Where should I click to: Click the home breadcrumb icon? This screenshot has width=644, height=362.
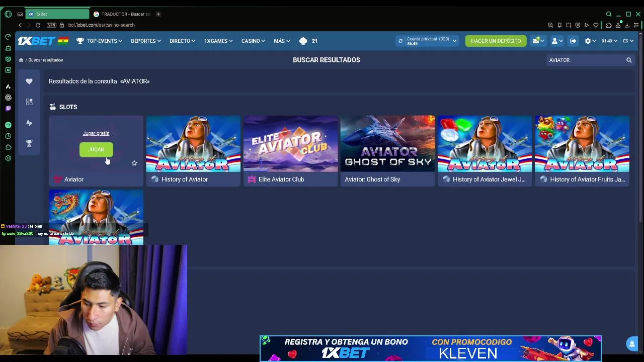(x=21, y=60)
